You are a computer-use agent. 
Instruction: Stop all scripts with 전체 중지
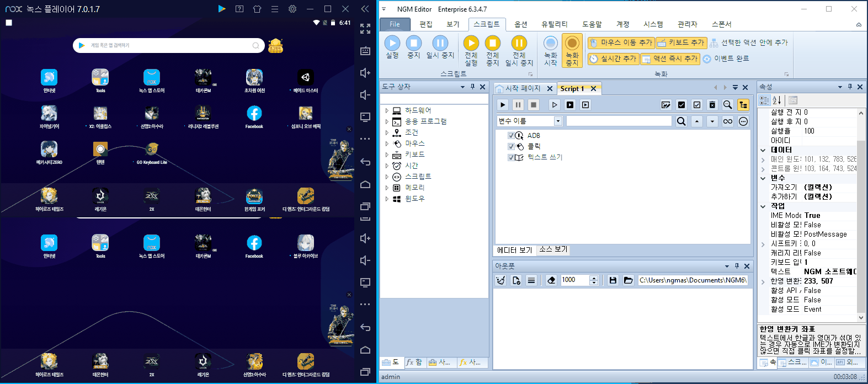pyautogui.click(x=492, y=51)
